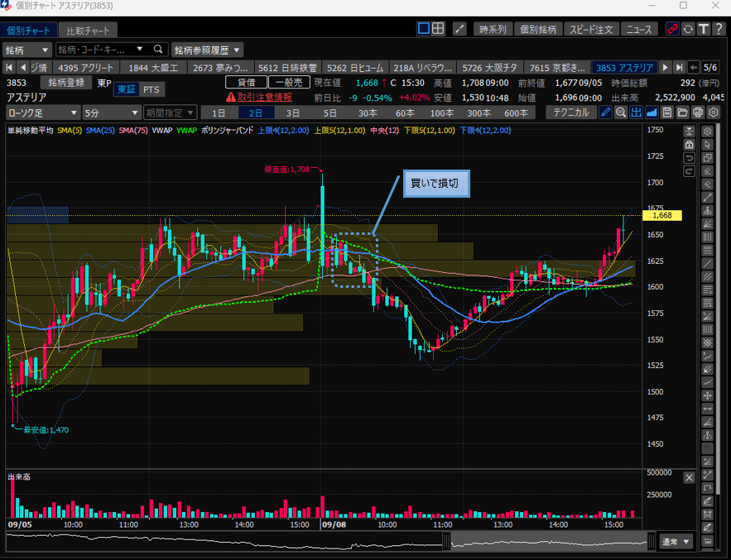Toggle market to PTS
Viewport: 731px width, 560px height.
(x=151, y=89)
